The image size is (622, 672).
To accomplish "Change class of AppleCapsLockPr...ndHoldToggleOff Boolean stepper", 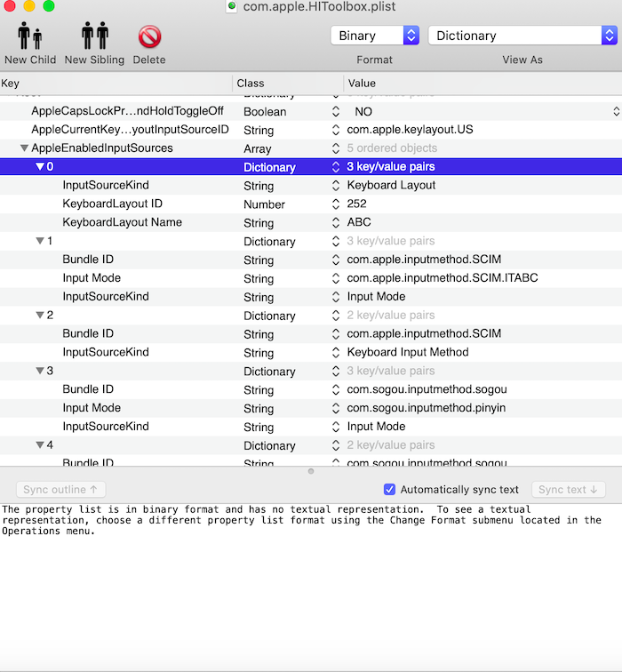I will point(336,111).
